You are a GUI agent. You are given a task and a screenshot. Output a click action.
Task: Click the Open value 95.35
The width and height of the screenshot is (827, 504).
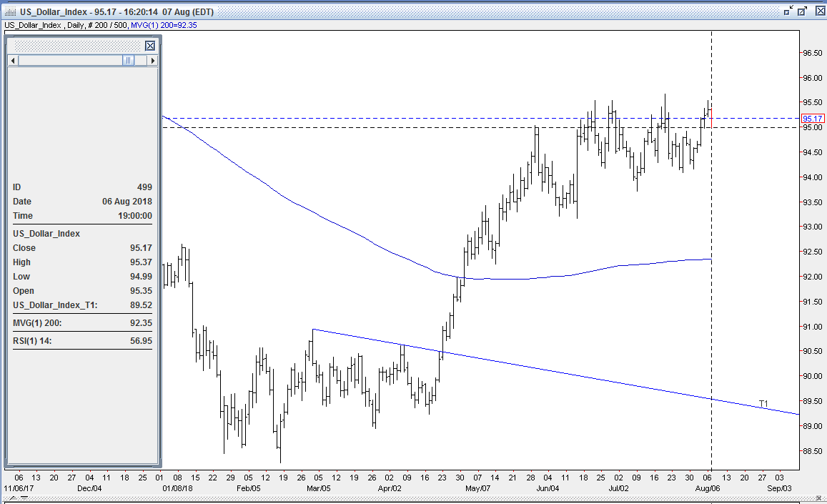pos(141,291)
